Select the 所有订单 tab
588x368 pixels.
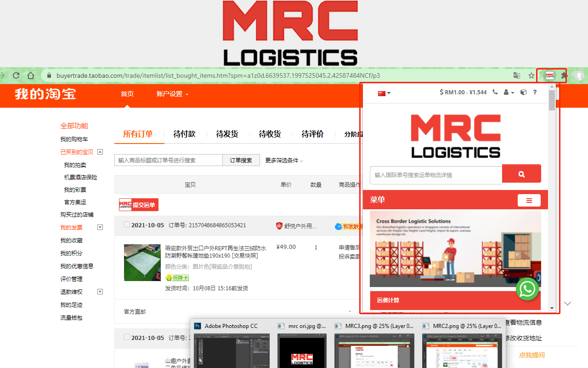[138, 134]
